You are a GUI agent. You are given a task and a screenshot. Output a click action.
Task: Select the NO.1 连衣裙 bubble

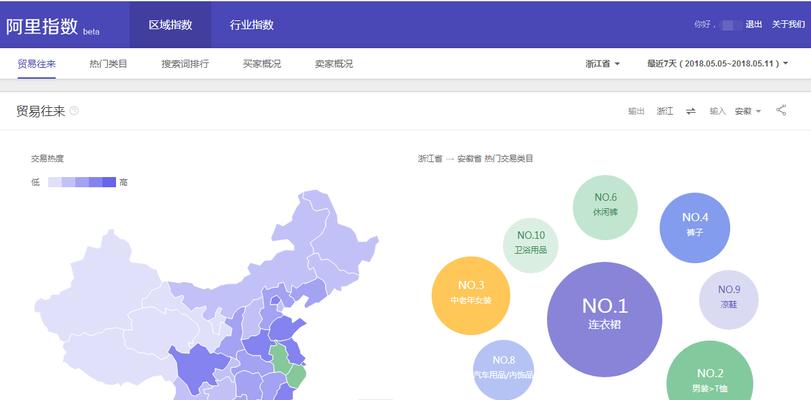[x=604, y=319]
